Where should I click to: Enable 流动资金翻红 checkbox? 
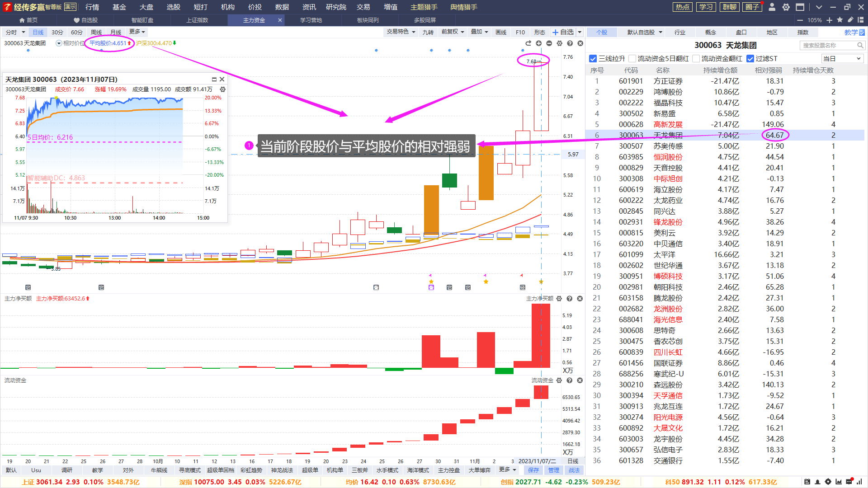(696, 59)
